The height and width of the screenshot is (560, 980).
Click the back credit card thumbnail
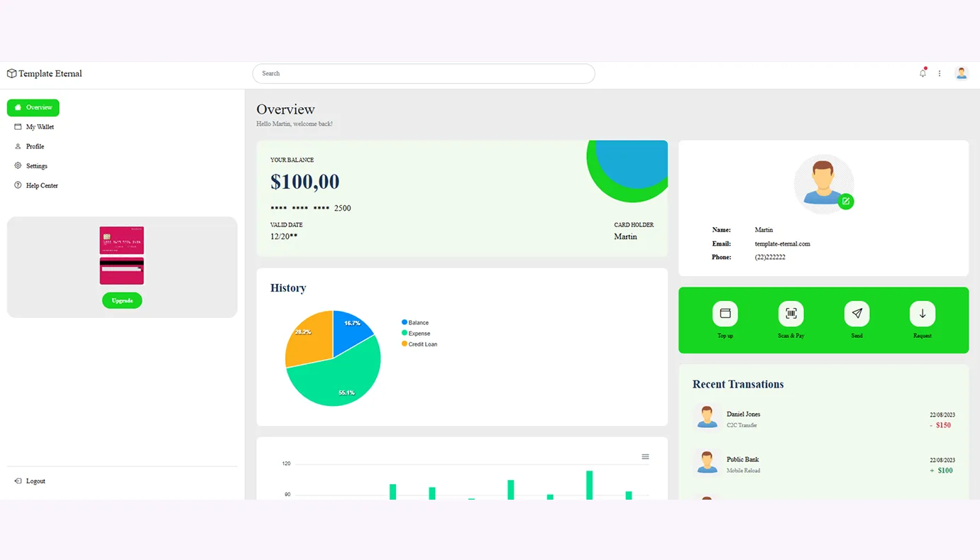(122, 271)
